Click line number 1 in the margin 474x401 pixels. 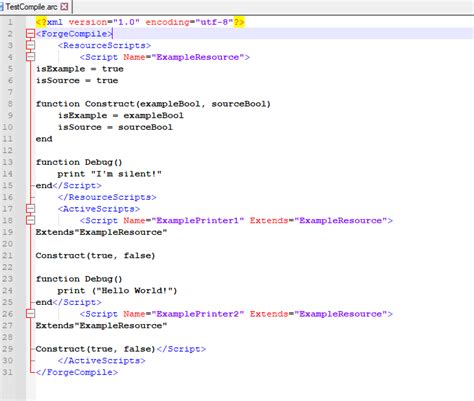point(10,22)
